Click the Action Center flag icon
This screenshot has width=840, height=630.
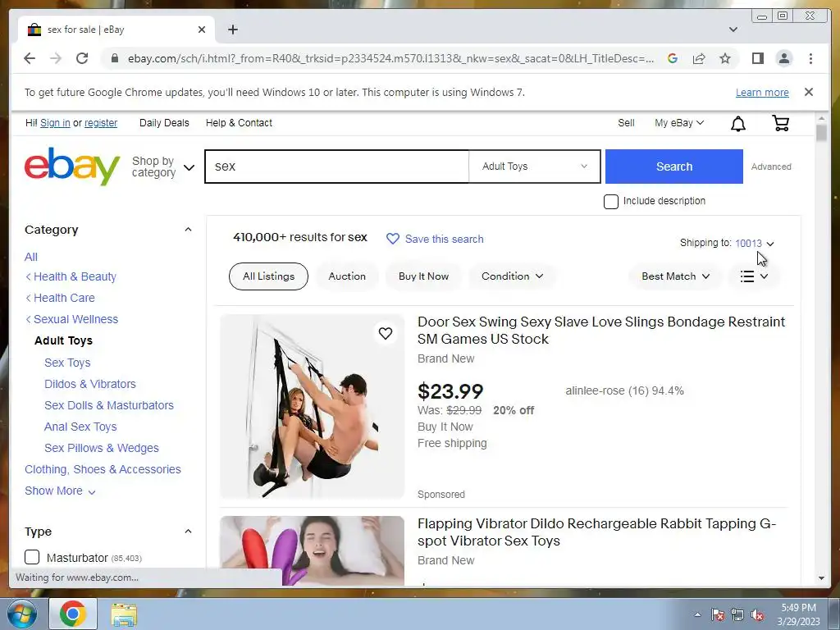(x=717, y=614)
